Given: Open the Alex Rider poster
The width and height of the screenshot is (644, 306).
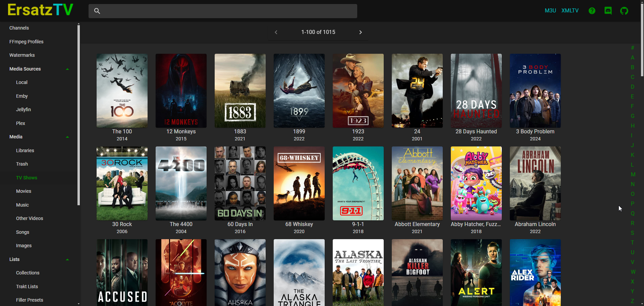Looking at the screenshot, I should (535, 272).
